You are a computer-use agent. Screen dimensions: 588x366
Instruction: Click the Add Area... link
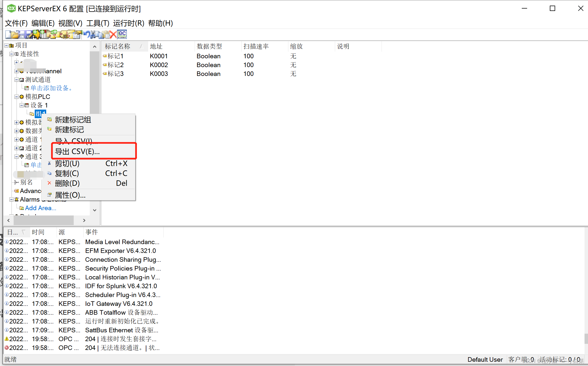41,208
